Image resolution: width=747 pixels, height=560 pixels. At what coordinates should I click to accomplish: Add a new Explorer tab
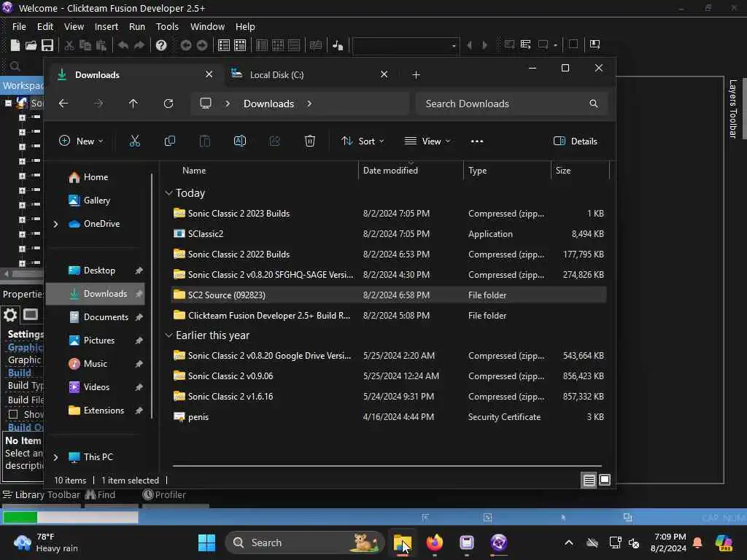416,75
